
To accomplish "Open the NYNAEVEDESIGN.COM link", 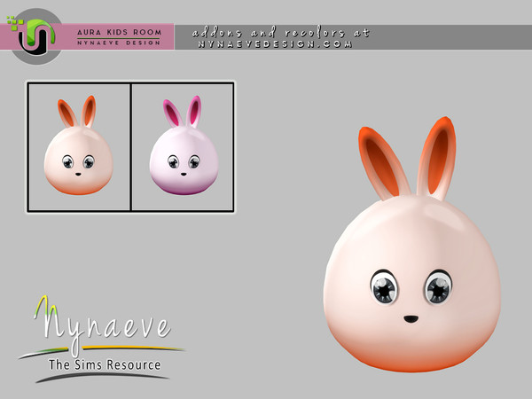I will [x=275, y=43].
